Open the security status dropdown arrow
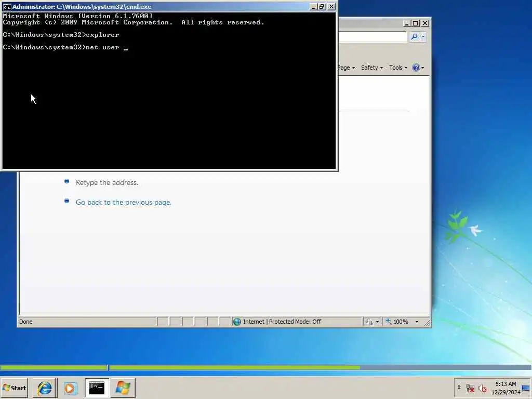Viewport: 532px width, 399px height. pyautogui.click(x=377, y=322)
